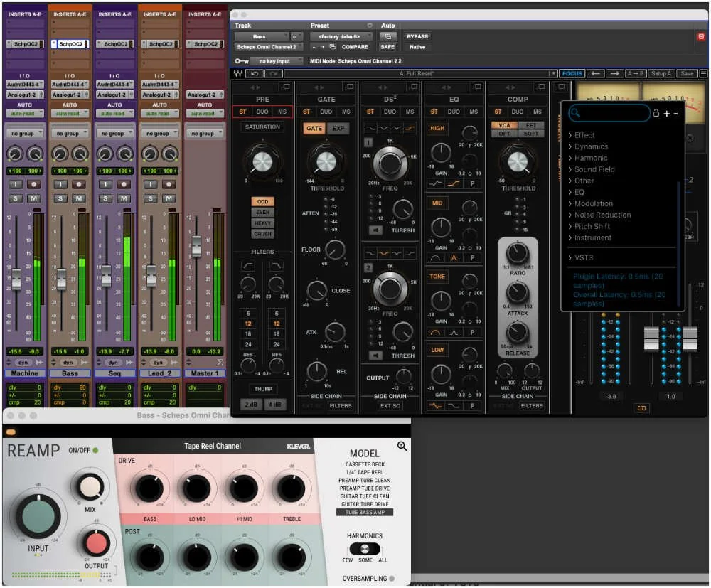Image resolution: width=711 pixels, height=588 pixels.
Task: Click the HARMONICS few/some/all switch
Action: pos(365,550)
